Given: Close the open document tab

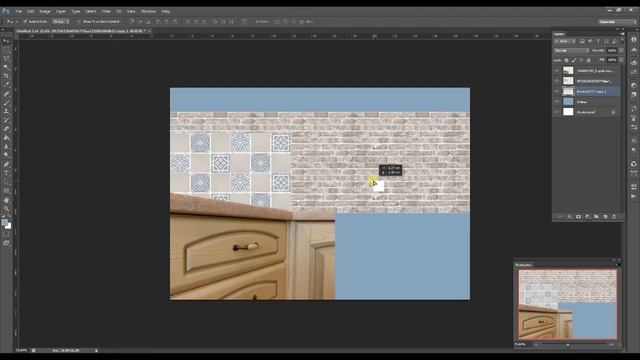Looking at the screenshot, I should (149, 31).
